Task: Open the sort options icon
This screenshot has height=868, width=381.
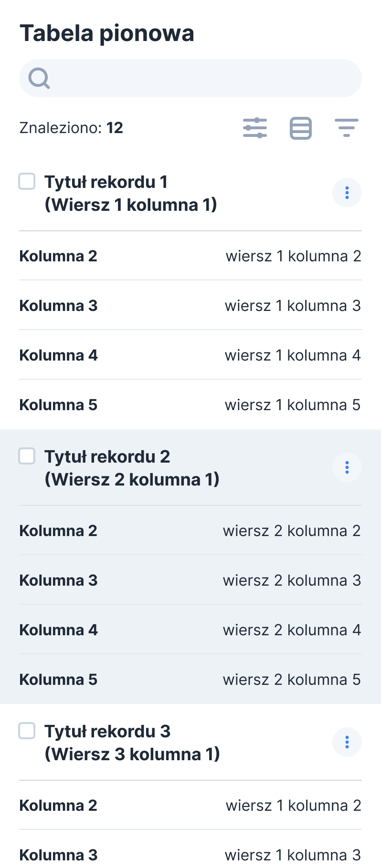Action: tap(347, 128)
